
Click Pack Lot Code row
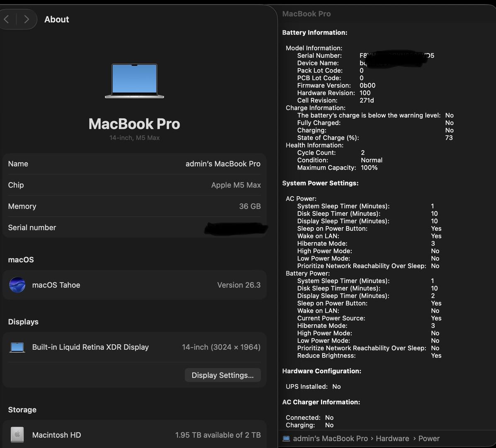coord(330,71)
